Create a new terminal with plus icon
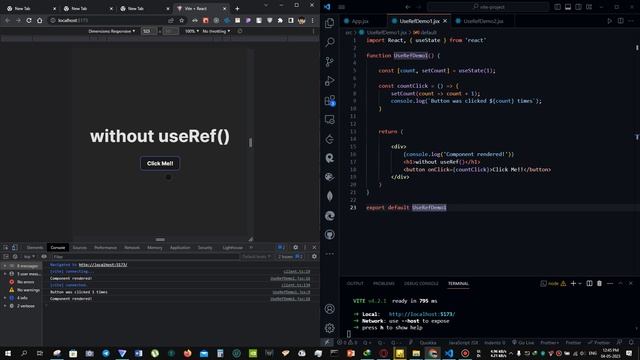This screenshot has width=640, height=360. [x=573, y=283]
